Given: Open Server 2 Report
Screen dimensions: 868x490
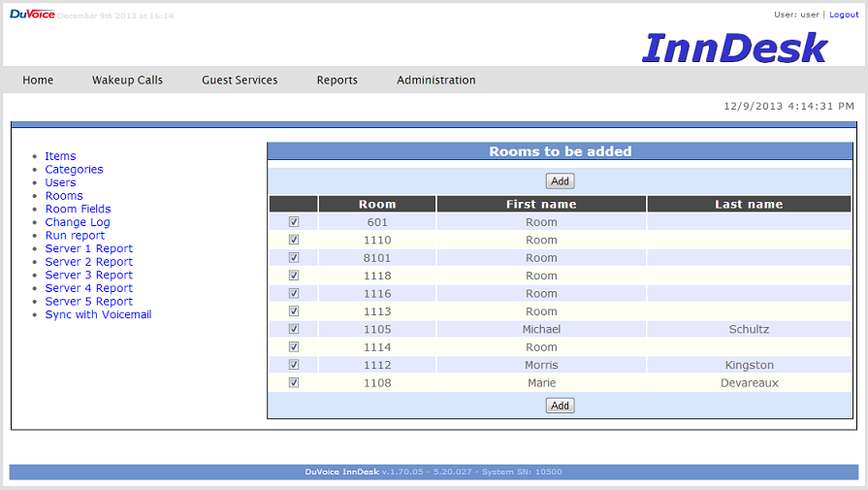Looking at the screenshot, I should pyautogui.click(x=89, y=262).
